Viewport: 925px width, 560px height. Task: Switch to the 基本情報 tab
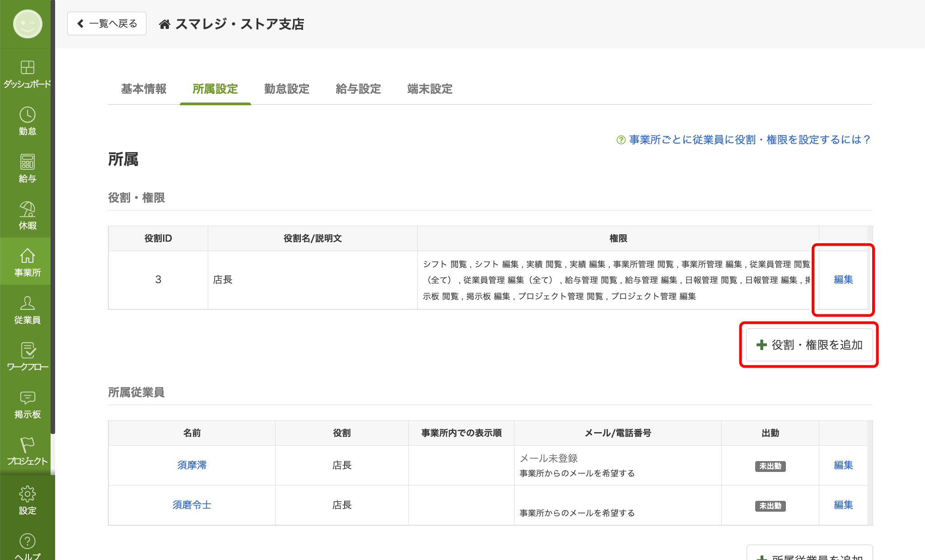point(144,89)
